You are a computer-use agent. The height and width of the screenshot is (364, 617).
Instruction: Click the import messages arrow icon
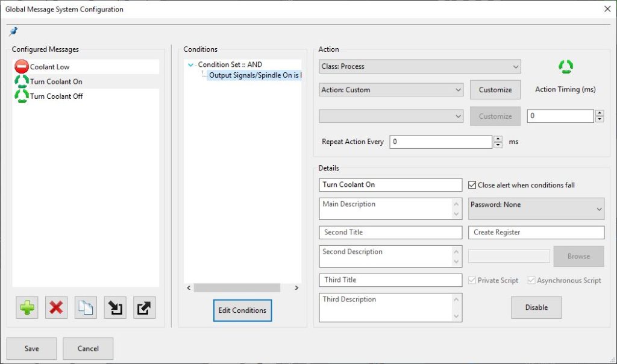[x=115, y=308]
